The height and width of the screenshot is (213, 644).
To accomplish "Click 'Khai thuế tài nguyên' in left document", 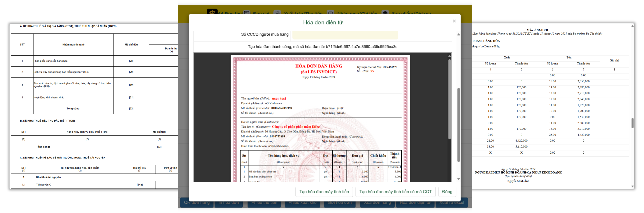I will 49,177.
